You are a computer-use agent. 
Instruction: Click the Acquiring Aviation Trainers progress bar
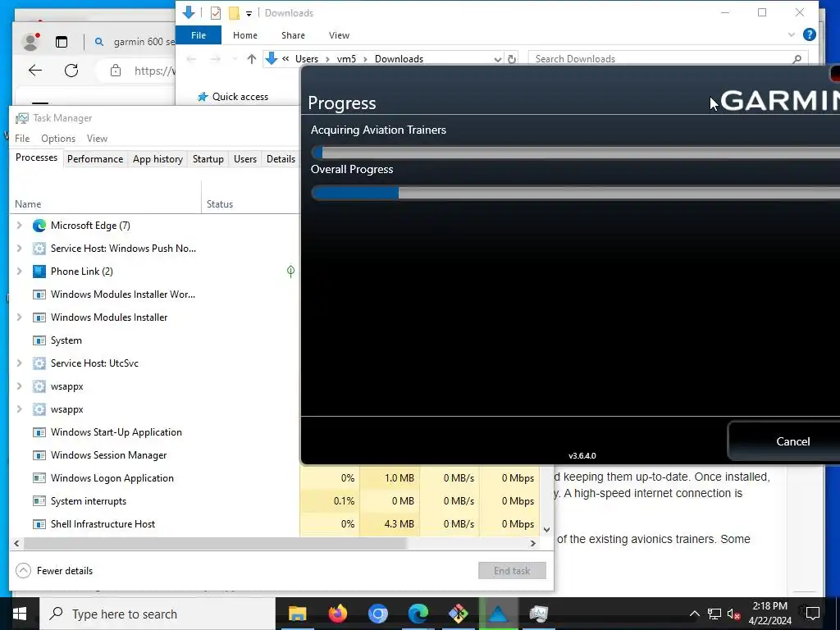pyautogui.click(x=575, y=153)
